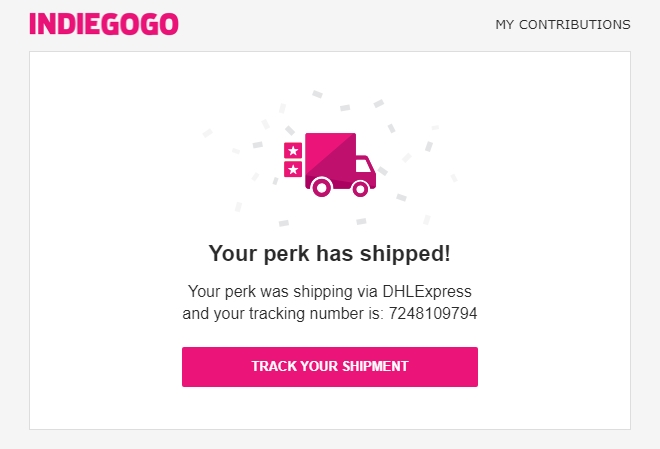Image resolution: width=660 pixels, height=449 pixels.
Task: Click the truck cab's white window
Action: pos(364,166)
